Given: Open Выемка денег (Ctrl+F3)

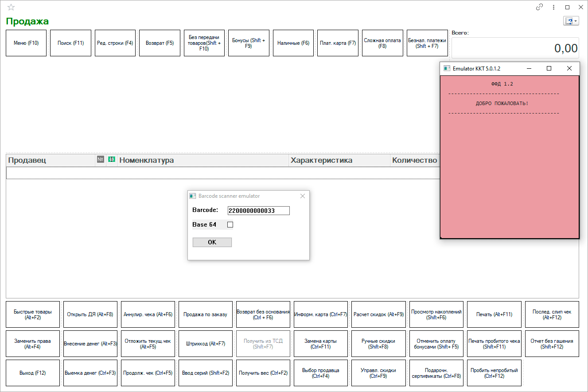Looking at the screenshot, I should [90, 373].
